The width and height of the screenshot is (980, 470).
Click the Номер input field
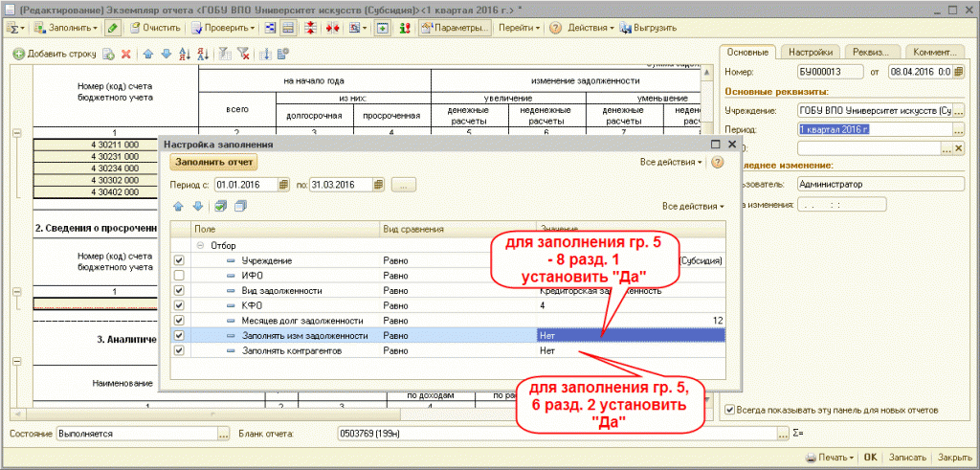click(829, 72)
